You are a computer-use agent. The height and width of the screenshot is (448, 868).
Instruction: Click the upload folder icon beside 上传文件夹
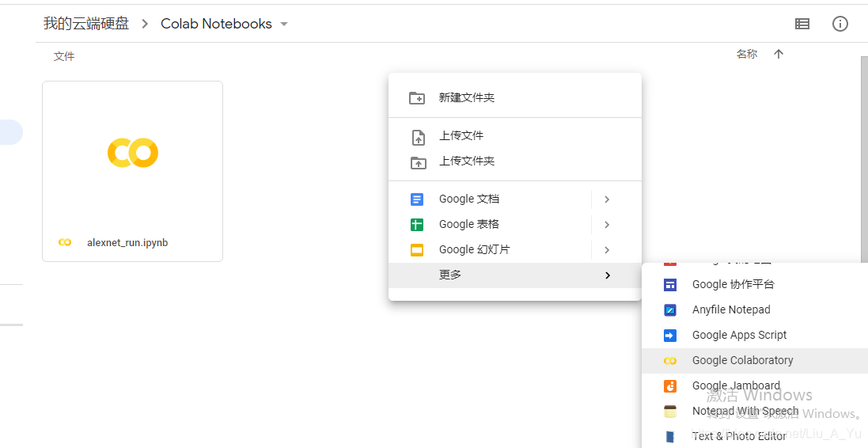pos(418,163)
